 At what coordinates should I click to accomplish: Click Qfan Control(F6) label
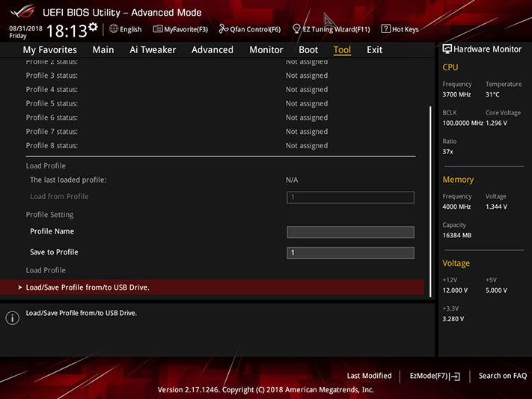(x=255, y=29)
